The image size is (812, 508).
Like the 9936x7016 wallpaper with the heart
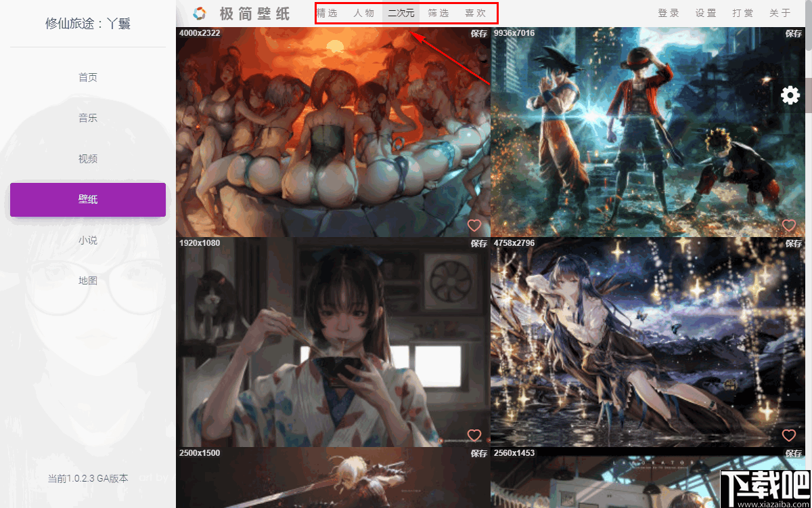789,226
